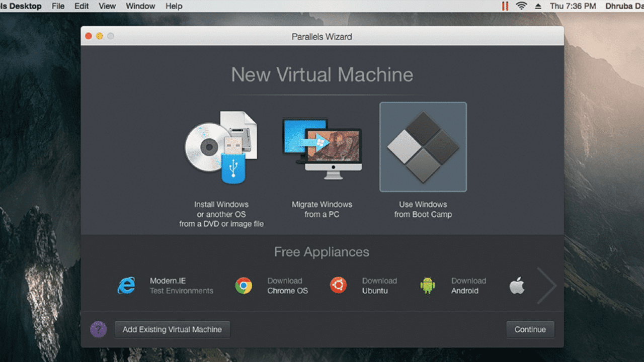
Task: Open the View menu
Action: pyautogui.click(x=107, y=6)
